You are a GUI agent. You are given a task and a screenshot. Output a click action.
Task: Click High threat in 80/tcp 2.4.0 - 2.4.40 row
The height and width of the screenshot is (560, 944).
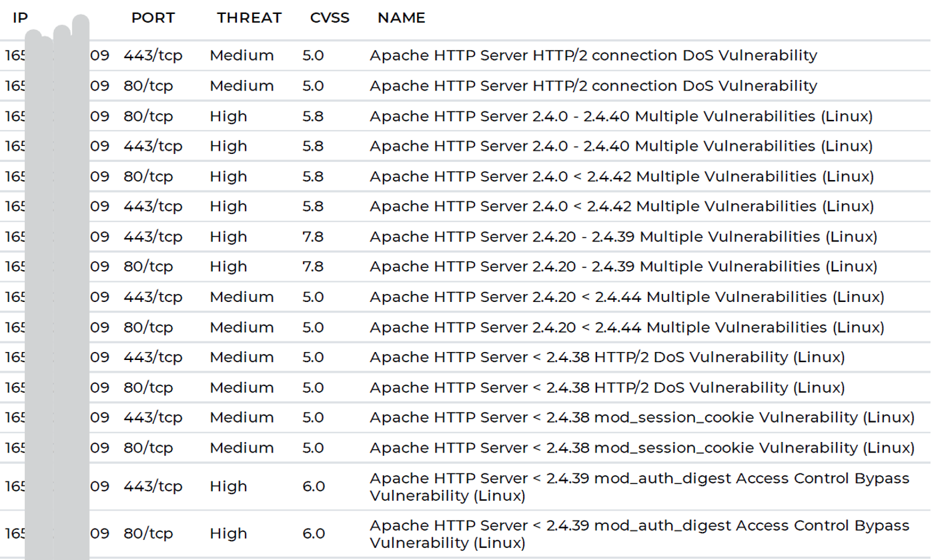pos(229,117)
